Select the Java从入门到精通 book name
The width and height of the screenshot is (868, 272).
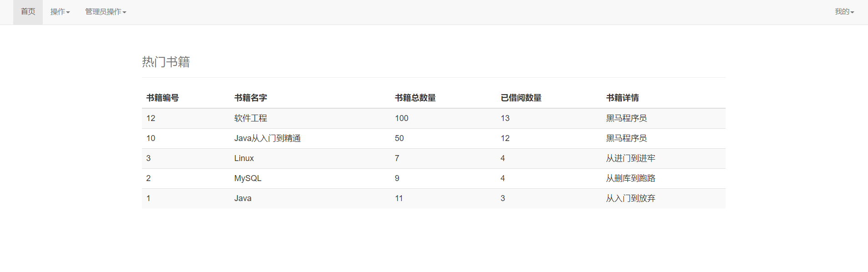[x=267, y=138]
